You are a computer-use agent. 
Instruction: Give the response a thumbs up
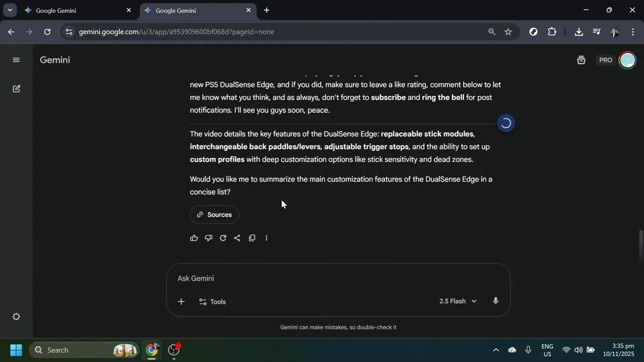click(x=194, y=238)
